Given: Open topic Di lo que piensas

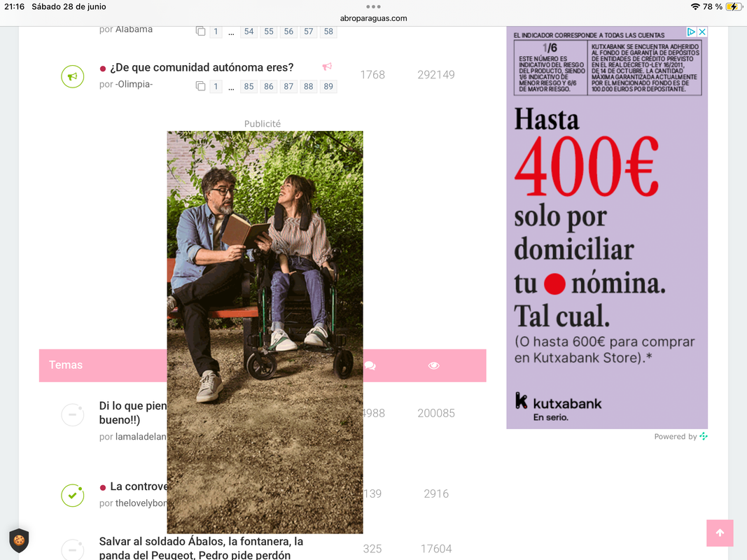Looking at the screenshot, I should [x=133, y=413].
